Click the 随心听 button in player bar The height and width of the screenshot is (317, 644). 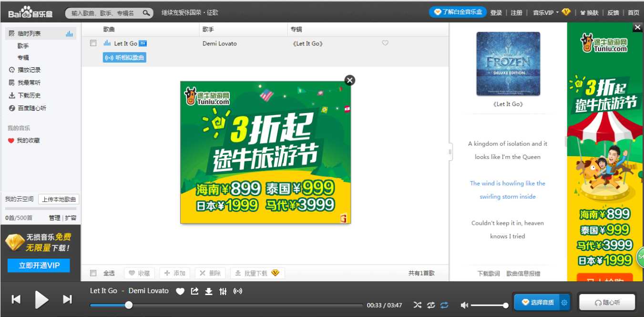click(x=607, y=302)
